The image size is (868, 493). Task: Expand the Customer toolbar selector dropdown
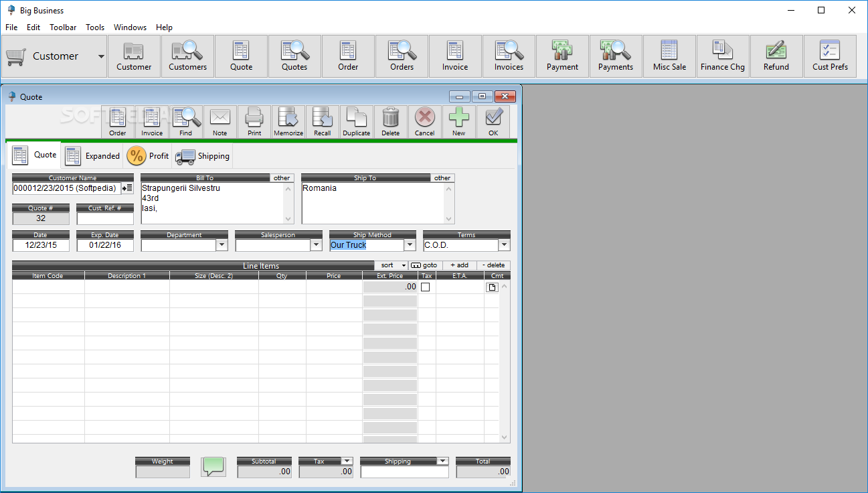(x=101, y=56)
